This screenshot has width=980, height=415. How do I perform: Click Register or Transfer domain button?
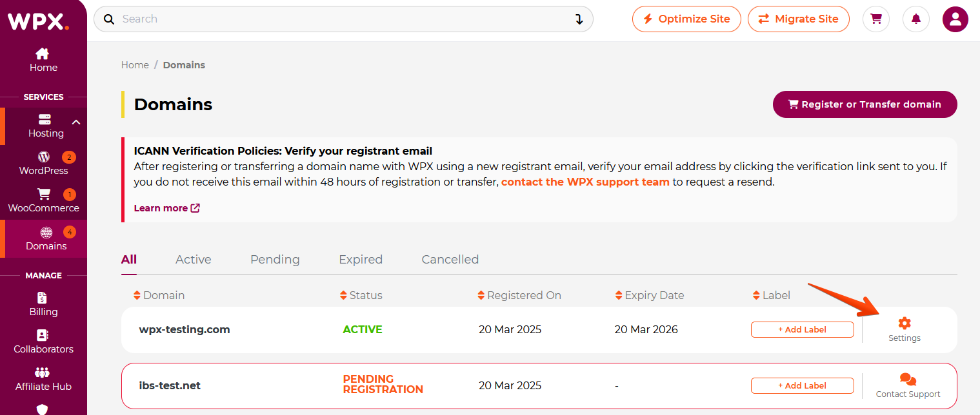[x=865, y=104]
